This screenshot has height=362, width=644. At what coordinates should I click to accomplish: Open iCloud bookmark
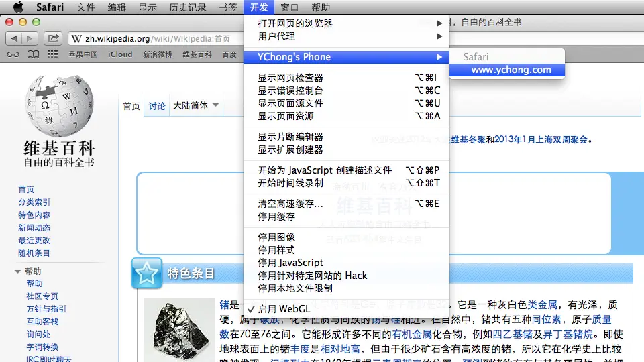tap(120, 54)
